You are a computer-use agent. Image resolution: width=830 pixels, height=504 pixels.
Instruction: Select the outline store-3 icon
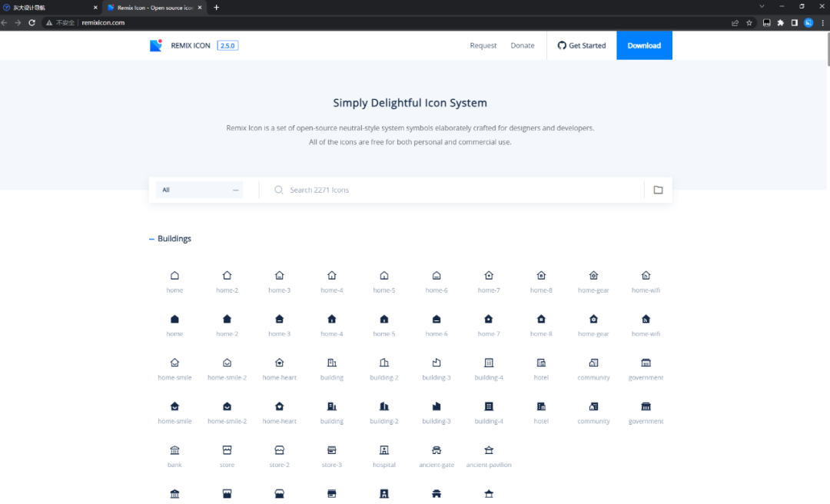332,450
